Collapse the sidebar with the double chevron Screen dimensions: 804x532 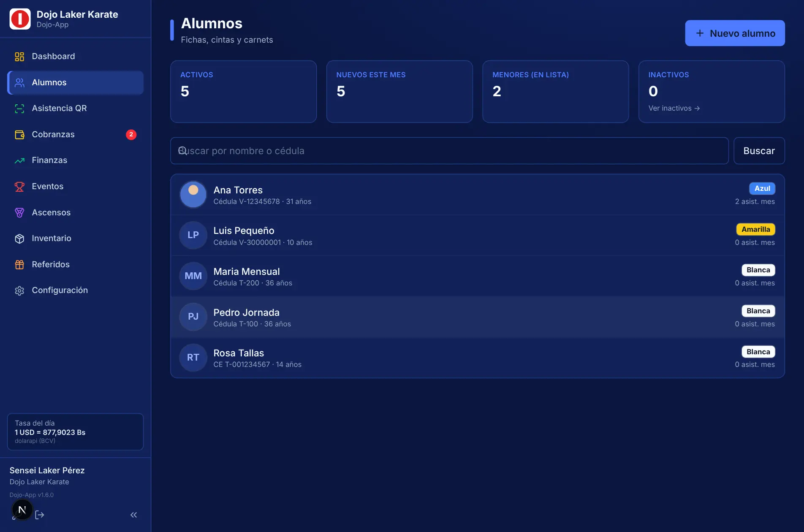[133, 515]
